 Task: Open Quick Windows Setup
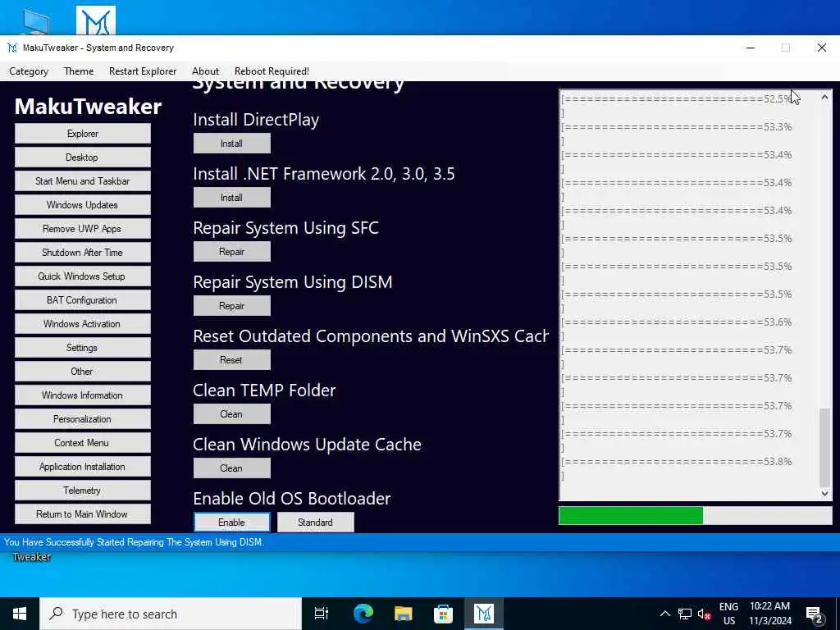coord(83,276)
